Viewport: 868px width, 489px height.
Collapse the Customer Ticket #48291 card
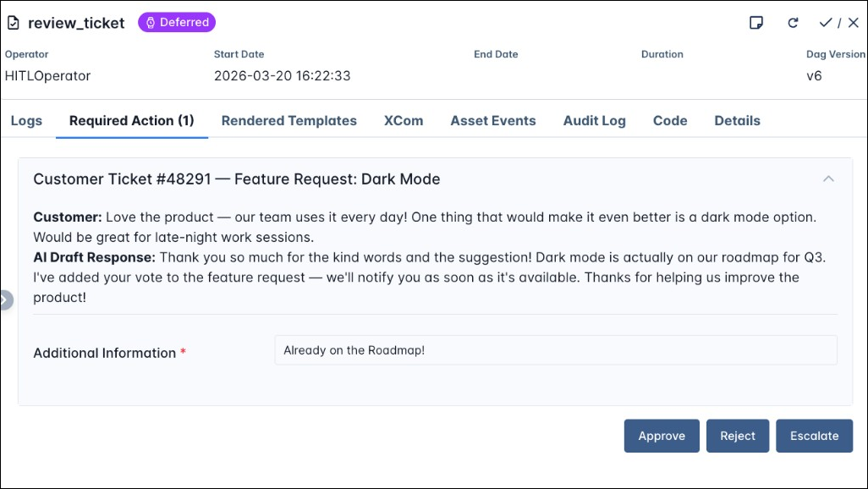coord(829,179)
